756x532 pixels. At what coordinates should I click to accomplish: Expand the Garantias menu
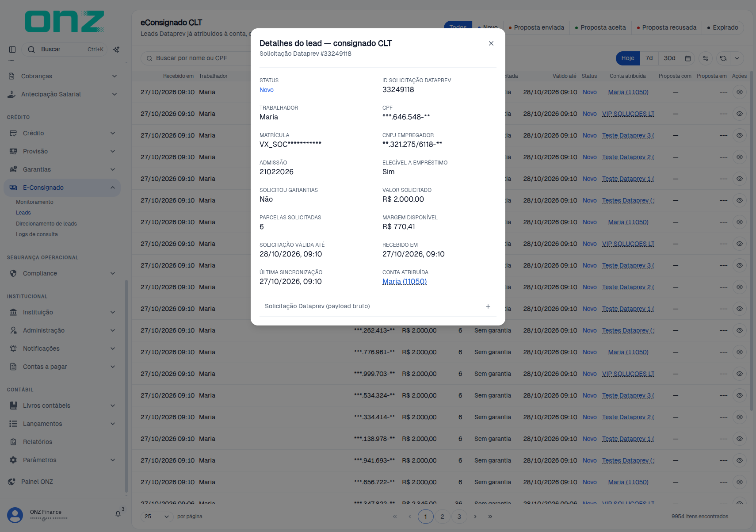[63, 169]
